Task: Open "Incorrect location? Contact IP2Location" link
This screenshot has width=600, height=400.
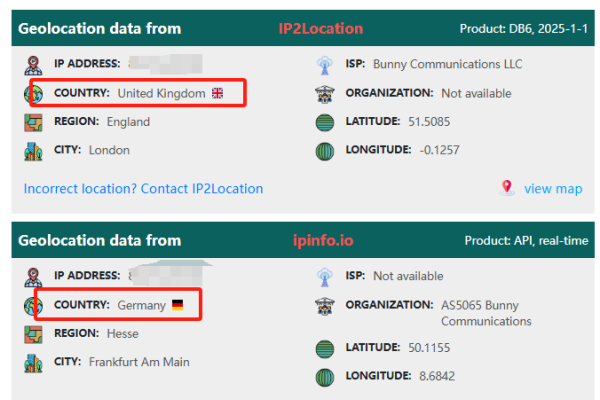Action: point(143,188)
